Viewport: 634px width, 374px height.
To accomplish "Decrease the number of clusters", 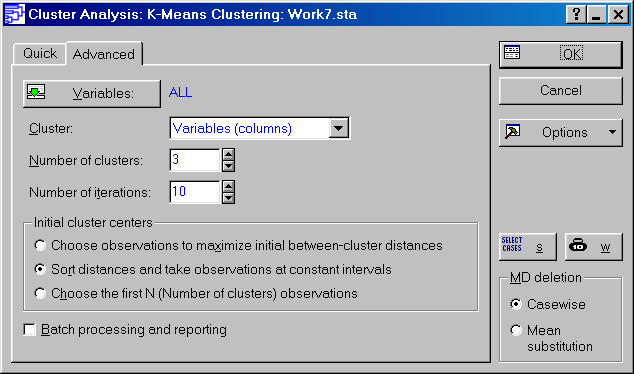I will 228,166.
